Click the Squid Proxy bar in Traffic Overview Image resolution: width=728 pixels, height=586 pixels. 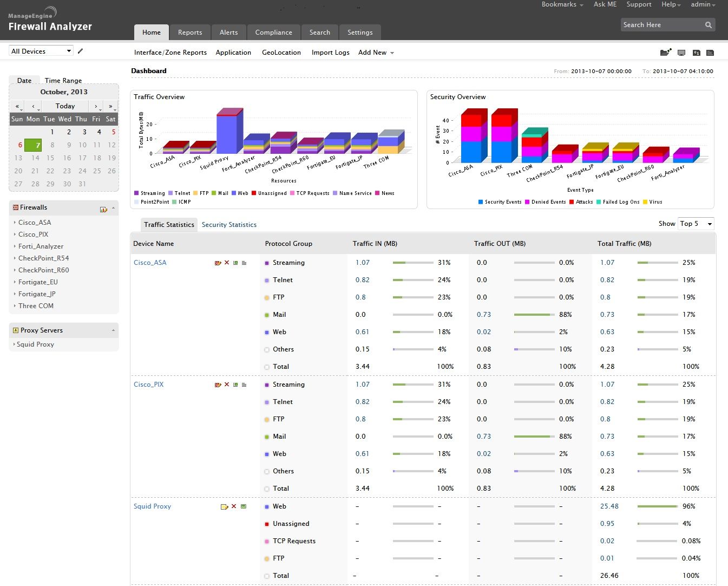click(x=227, y=134)
